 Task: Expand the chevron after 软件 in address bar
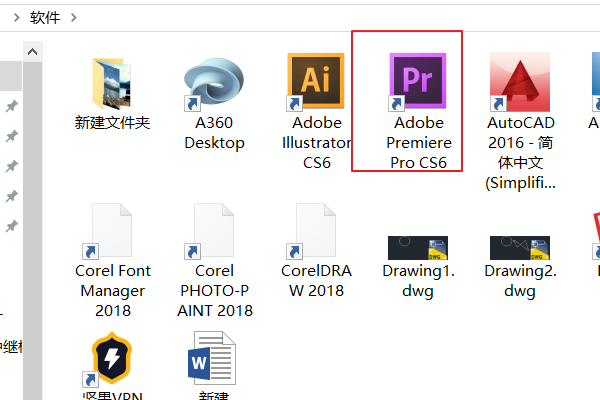[x=74, y=18]
